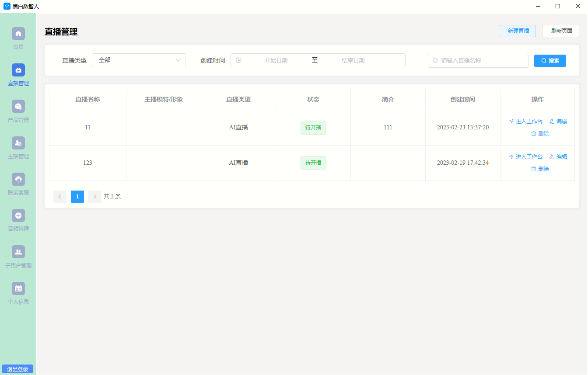Click the AI直播 type cell in row 123
The image size is (588, 375).
pos(238,163)
